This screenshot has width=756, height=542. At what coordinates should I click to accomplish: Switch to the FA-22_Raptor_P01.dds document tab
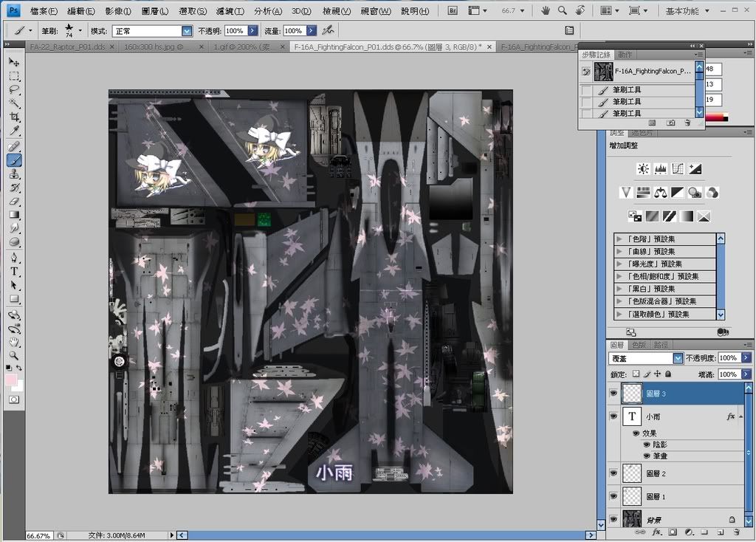(x=68, y=47)
